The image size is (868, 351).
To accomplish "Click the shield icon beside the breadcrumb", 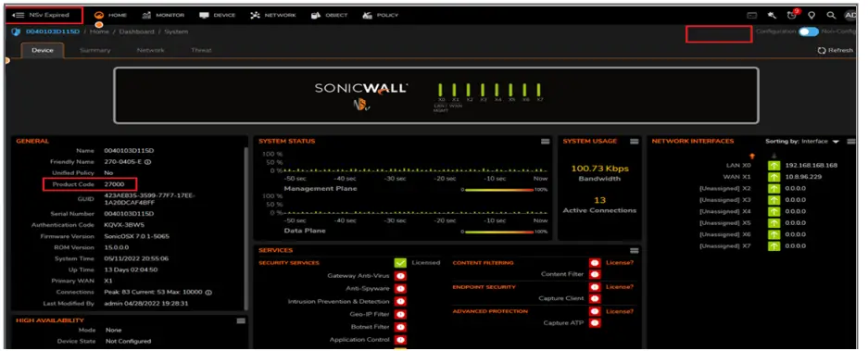I will tap(16, 31).
